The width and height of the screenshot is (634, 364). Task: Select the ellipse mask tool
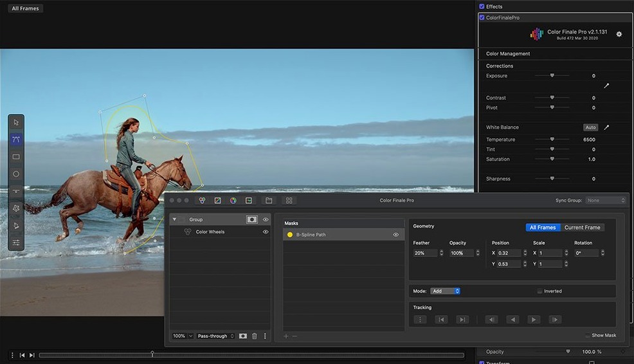(16, 174)
